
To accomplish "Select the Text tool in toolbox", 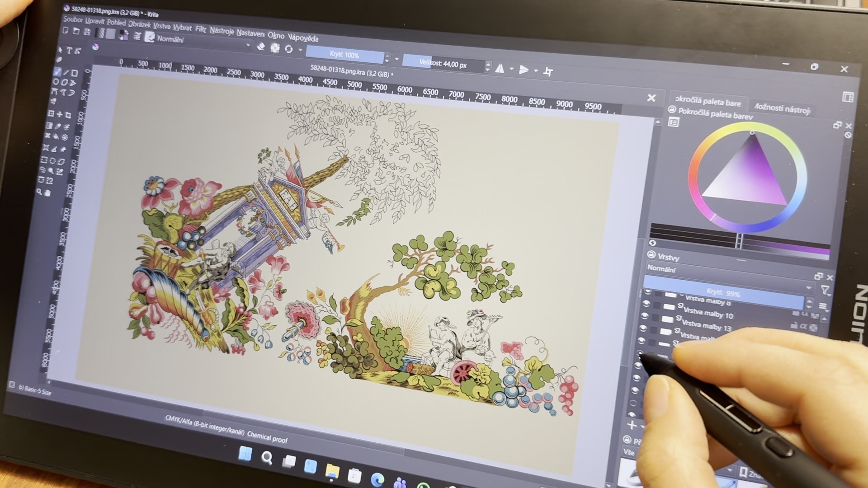I will pyautogui.click(x=69, y=51).
